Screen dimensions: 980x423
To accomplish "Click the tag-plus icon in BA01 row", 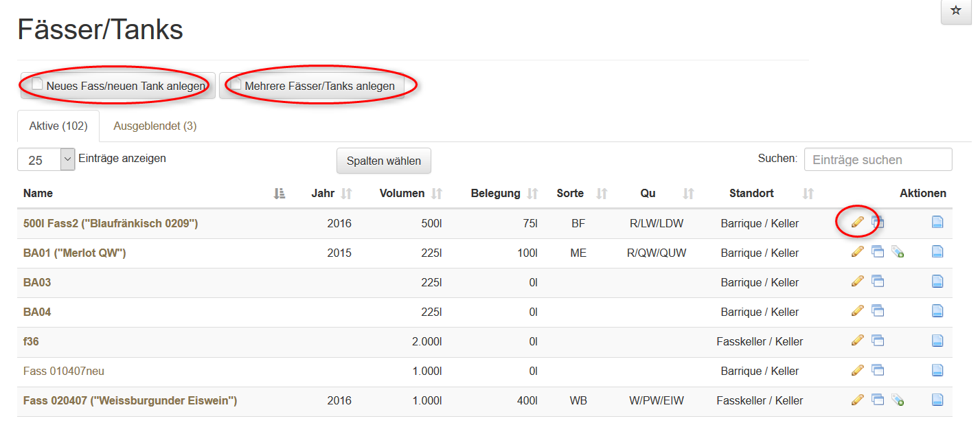I will pyautogui.click(x=897, y=252).
